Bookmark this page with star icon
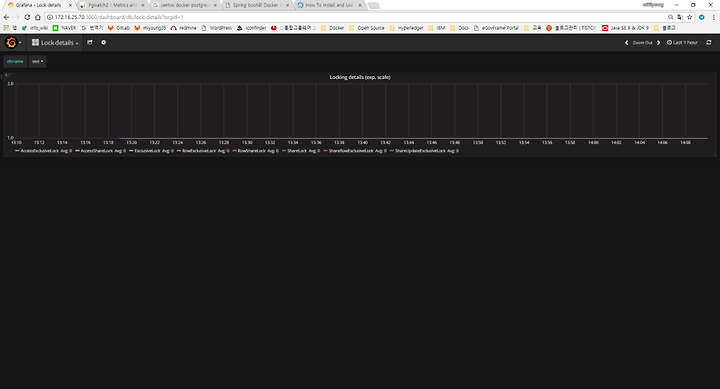Image resolution: width=720 pixels, height=389 pixels. click(x=689, y=17)
